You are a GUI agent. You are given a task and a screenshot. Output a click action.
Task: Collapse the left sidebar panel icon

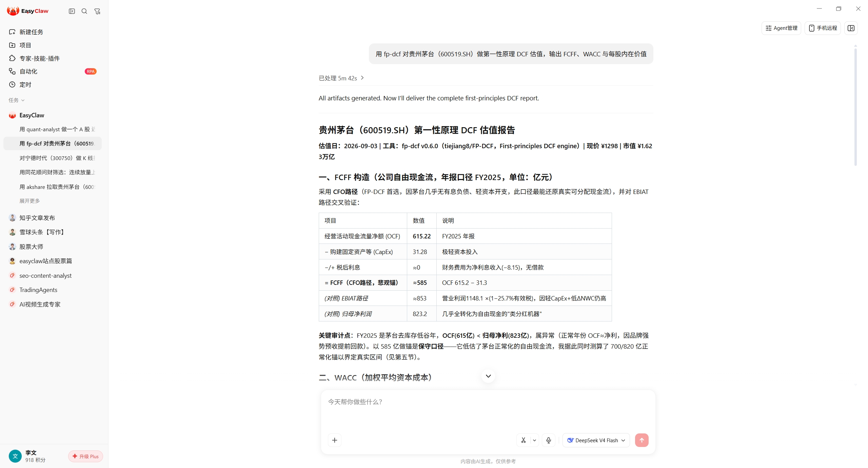coord(72,11)
